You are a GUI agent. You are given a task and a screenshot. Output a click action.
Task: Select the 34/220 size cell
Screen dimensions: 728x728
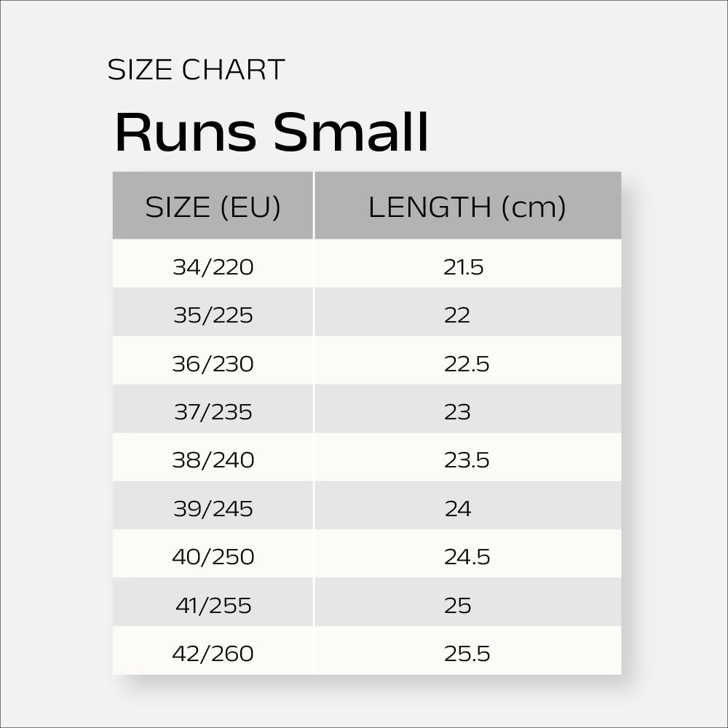coord(213,267)
